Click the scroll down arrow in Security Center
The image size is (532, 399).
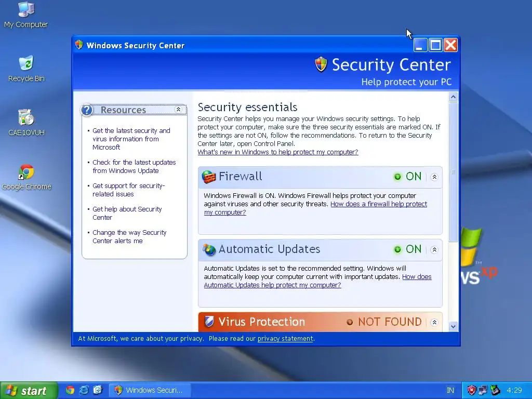(453, 326)
